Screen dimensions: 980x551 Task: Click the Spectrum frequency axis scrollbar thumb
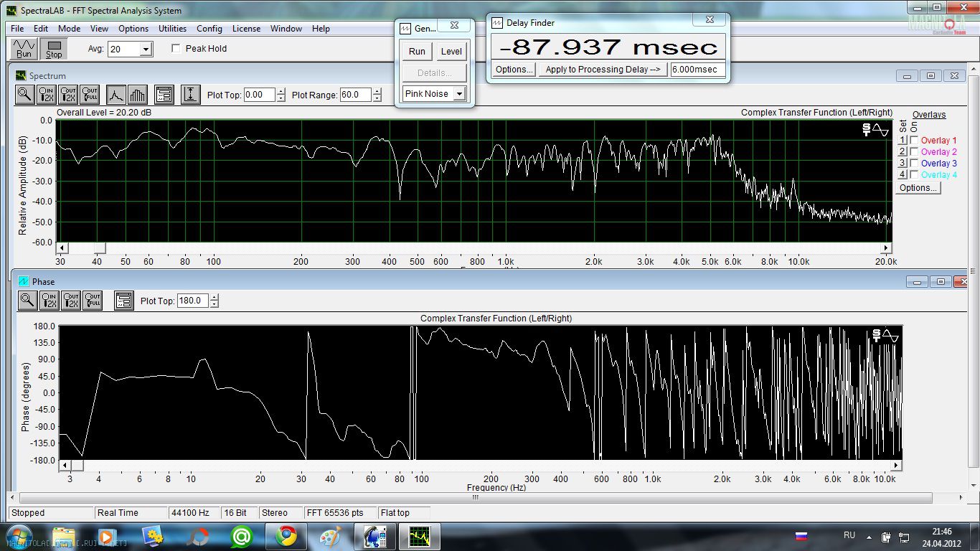(100, 248)
